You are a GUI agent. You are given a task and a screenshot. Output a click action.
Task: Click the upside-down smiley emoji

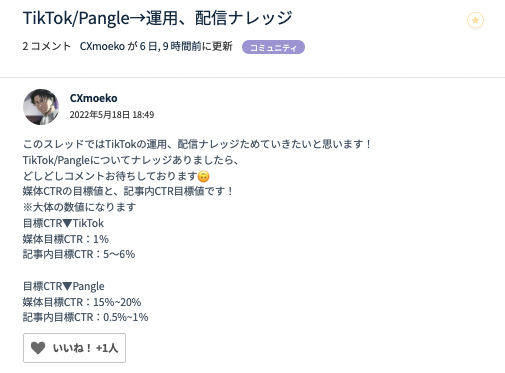pos(204,176)
